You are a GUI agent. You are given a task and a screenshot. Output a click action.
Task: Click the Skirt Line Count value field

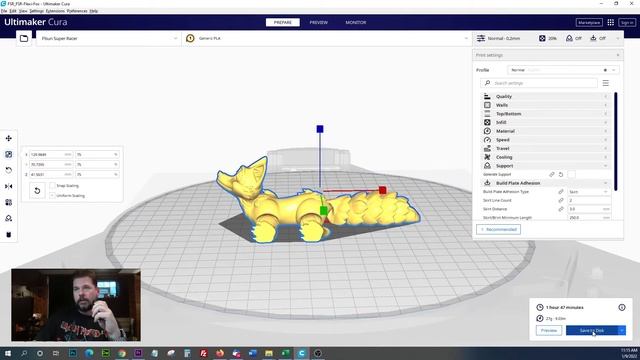pos(589,200)
